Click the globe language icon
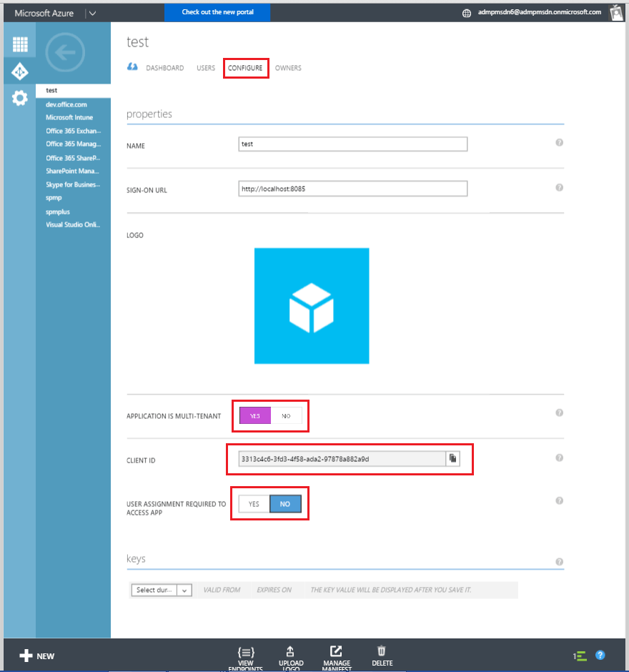Screen dimensions: 629x672 tap(467, 14)
